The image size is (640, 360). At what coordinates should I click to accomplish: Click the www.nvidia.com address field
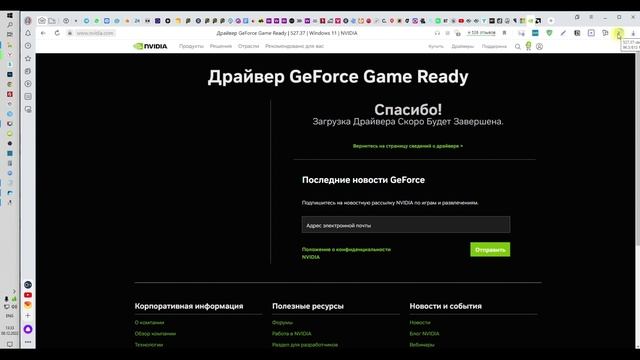95,33
